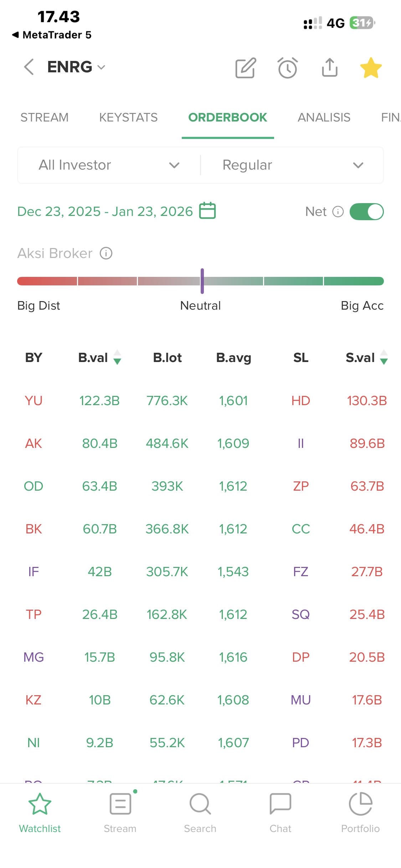This screenshot has width=401, height=868.
Task: Switch to the KEYSTATS tab
Action: coord(128,117)
